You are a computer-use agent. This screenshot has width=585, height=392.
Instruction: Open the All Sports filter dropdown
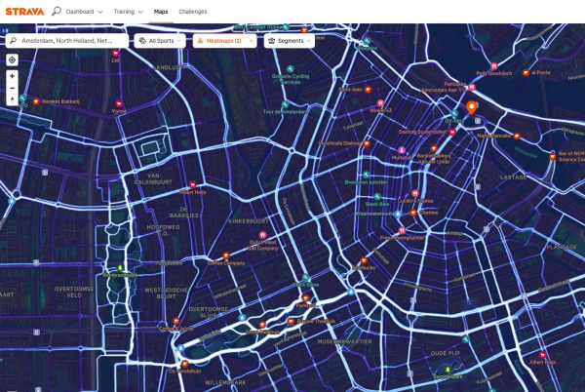click(160, 41)
